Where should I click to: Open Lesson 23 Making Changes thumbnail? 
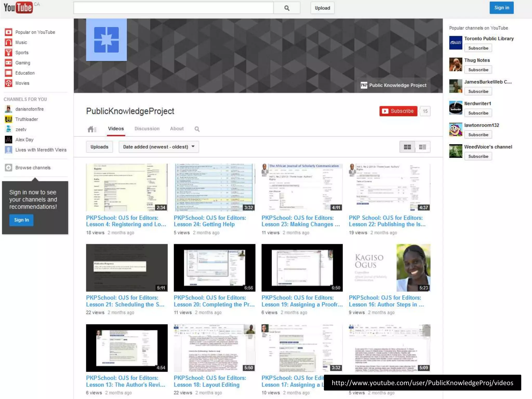pyautogui.click(x=302, y=187)
